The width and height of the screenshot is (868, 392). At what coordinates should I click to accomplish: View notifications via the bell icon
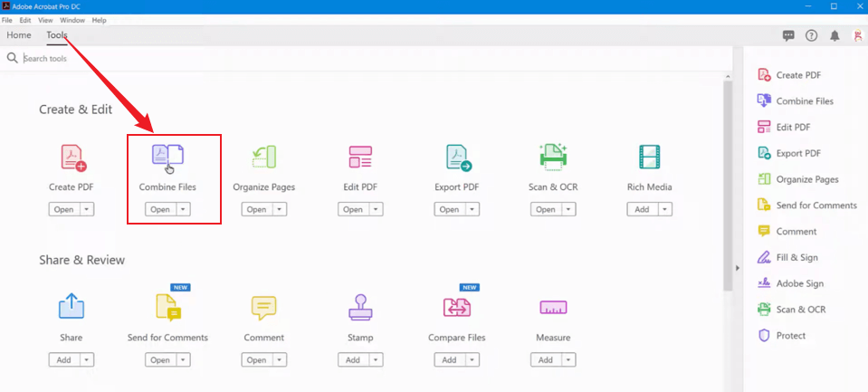click(835, 36)
